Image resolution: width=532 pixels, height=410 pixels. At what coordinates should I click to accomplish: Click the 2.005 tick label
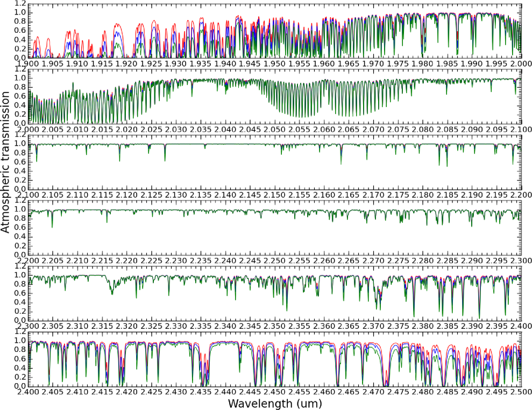click(53, 129)
